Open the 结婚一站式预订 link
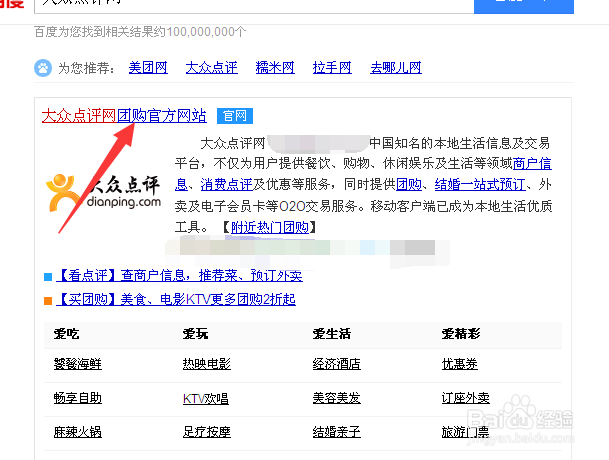Viewport: 609px width, 460px height. 480,184
